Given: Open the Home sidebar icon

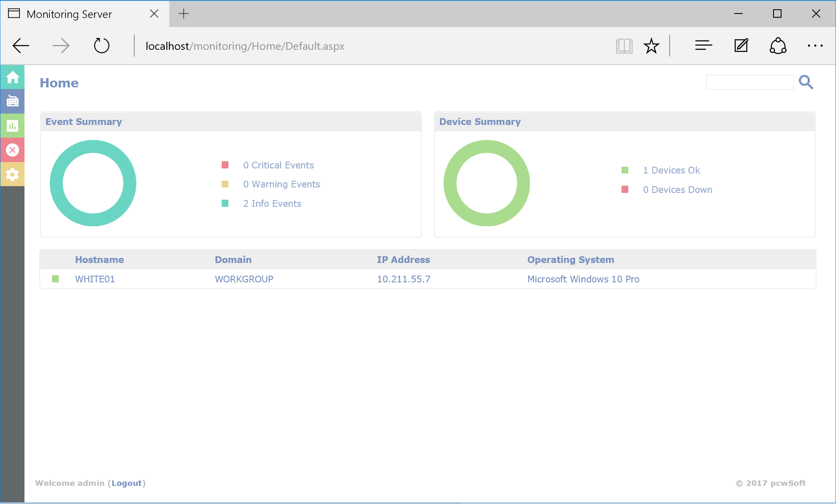Looking at the screenshot, I should [12, 77].
